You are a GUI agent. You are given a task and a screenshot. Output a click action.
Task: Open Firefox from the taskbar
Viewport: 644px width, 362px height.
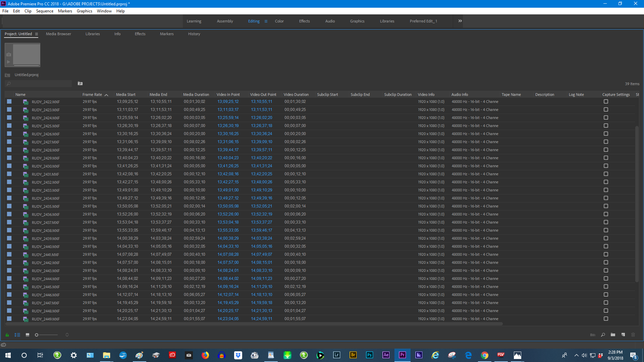coord(205,355)
